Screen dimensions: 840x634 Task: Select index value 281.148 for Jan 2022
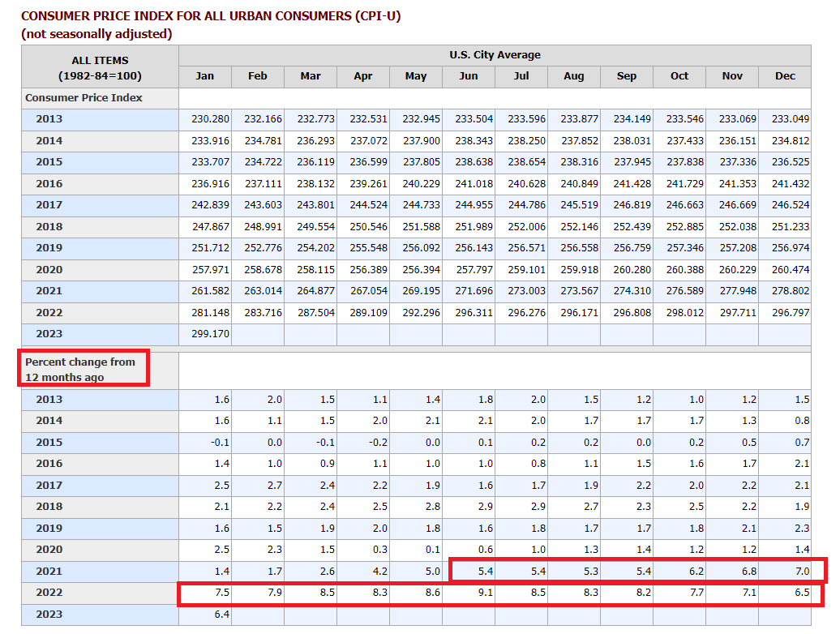[x=210, y=313]
